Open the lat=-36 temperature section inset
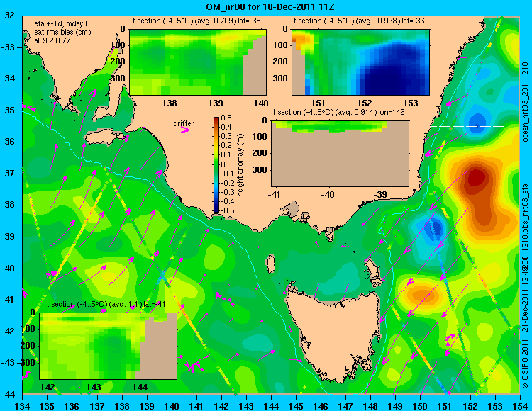Viewport: 532px width, 411px height. (360, 62)
